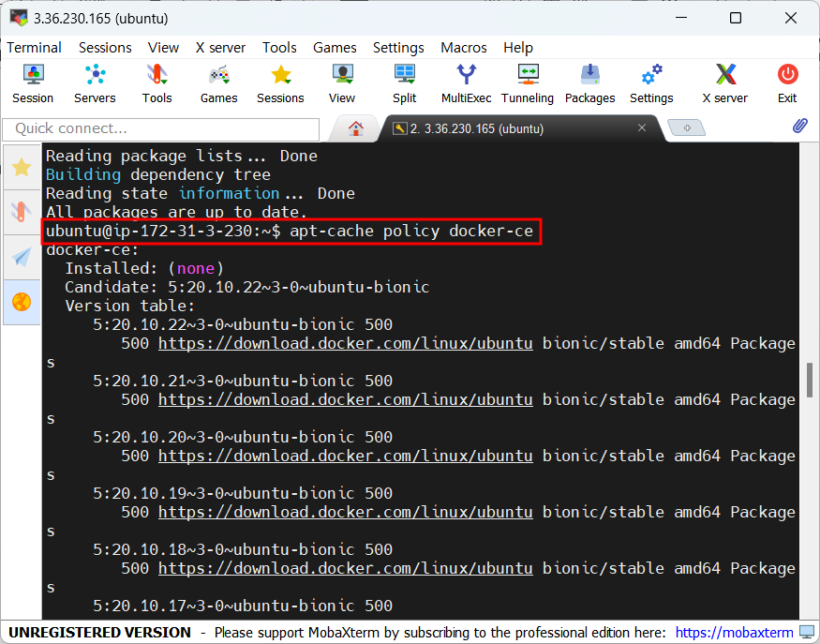Enable MultiExec mode from toolbar
Viewport: 820px width, 644px height.
tap(466, 83)
